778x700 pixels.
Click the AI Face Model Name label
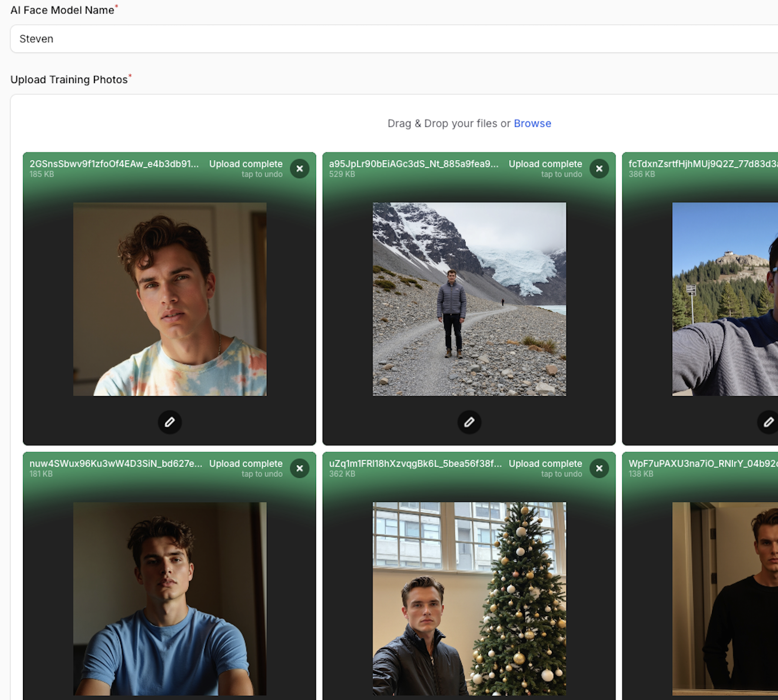click(62, 10)
